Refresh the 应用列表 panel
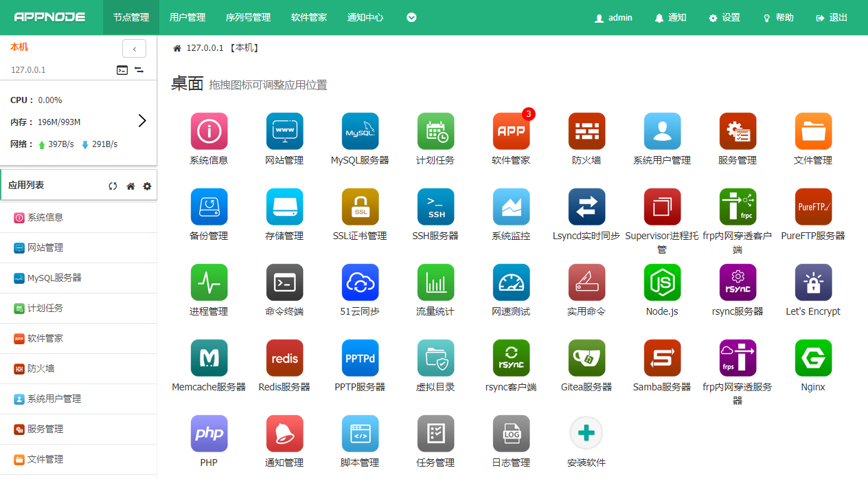 (x=112, y=186)
